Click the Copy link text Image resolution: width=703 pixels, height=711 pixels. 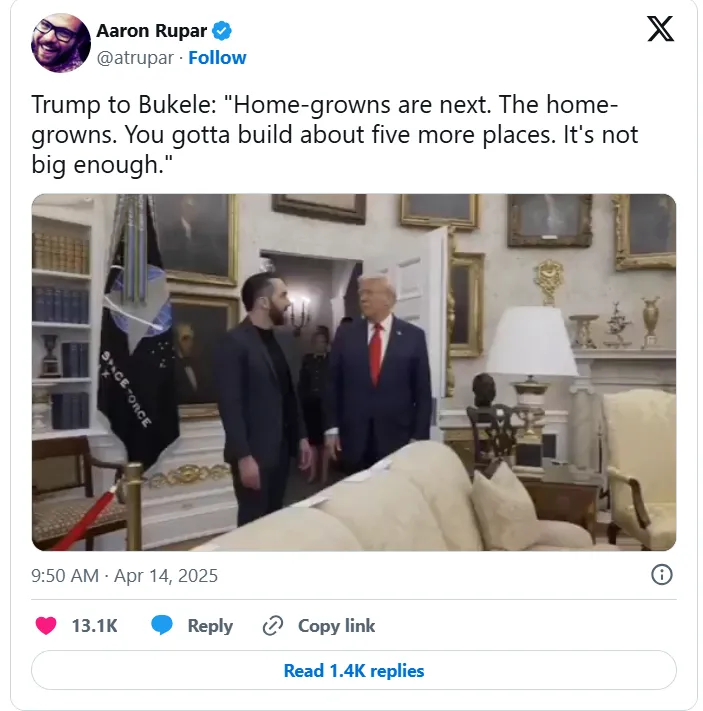pyautogui.click(x=337, y=626)
